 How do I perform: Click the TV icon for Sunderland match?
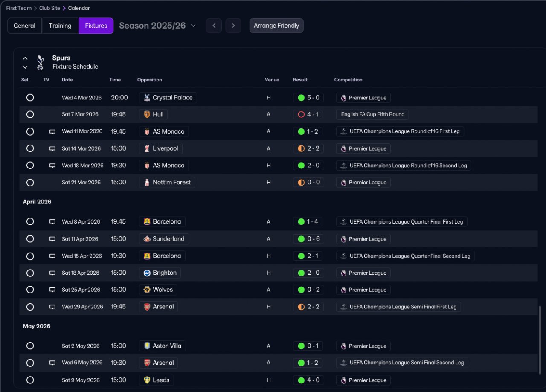(52, 239)
